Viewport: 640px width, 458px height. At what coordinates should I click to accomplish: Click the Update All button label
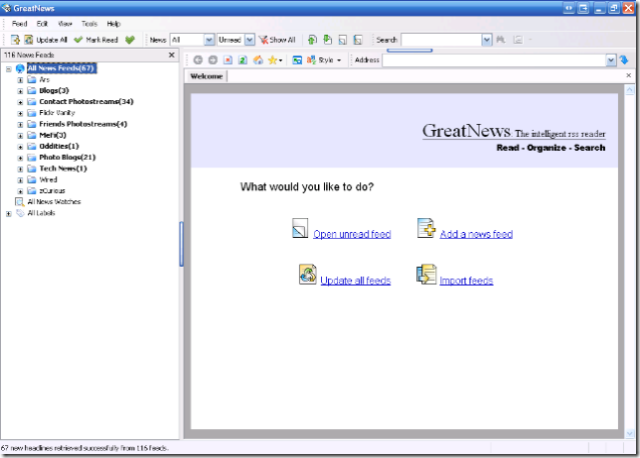tap(52, 40)
